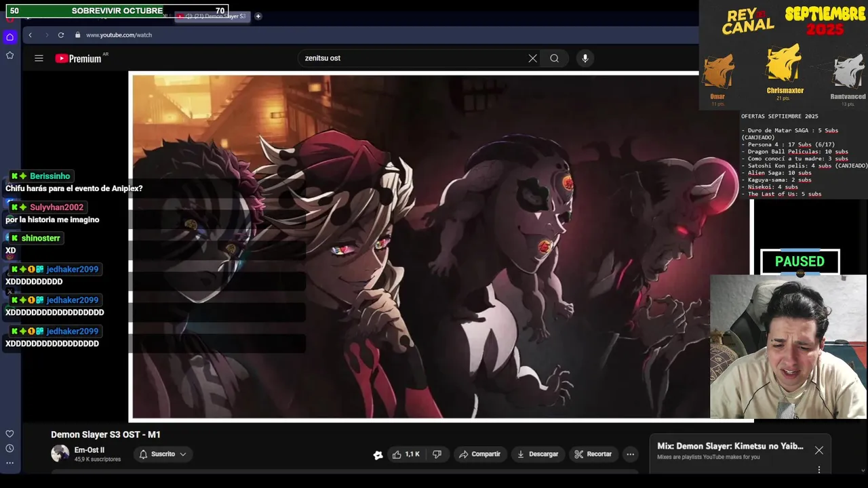Click chat username Sulyvhan2002
This screenshot has width=868, height=488.
click(56, 207)
